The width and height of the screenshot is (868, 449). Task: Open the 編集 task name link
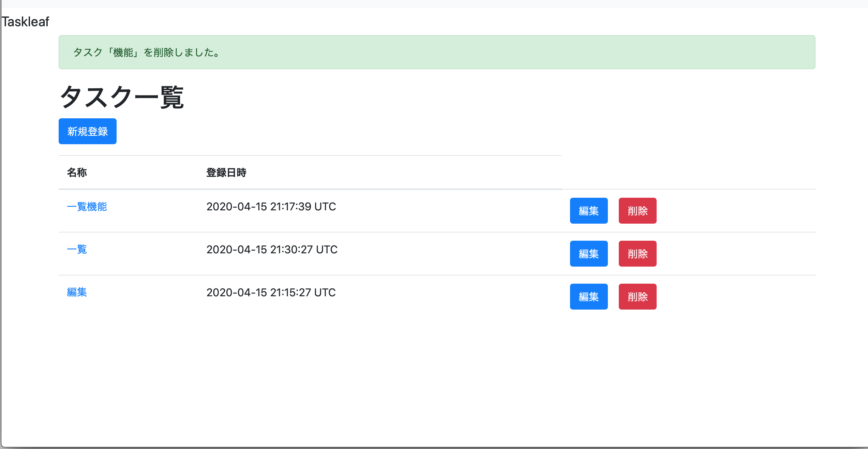tap(77, 293)
